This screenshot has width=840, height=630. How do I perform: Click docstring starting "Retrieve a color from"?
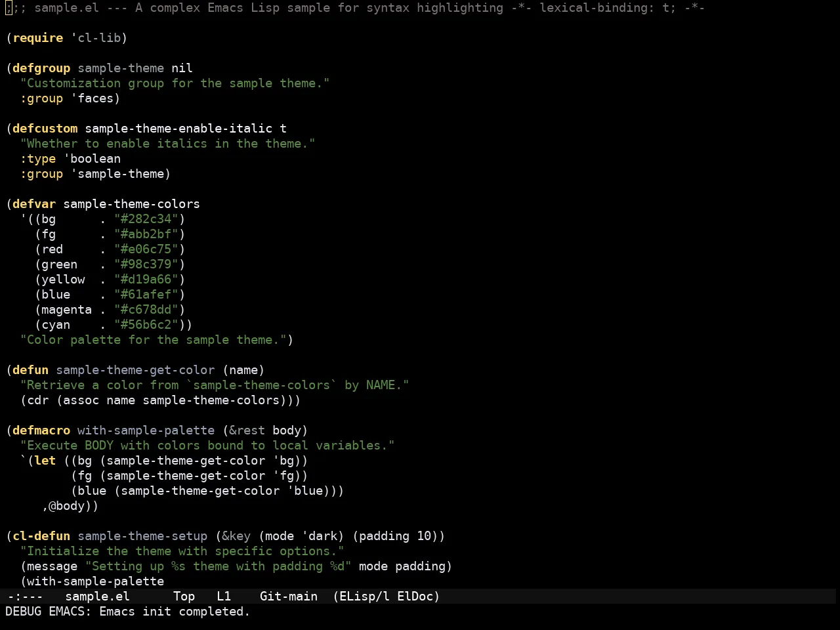215,385
